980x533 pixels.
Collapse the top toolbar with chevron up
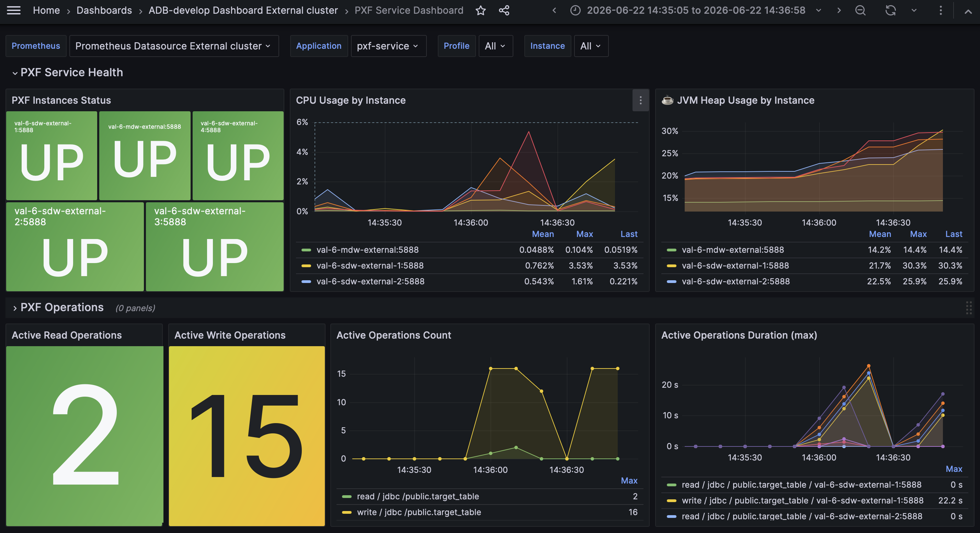968,11
